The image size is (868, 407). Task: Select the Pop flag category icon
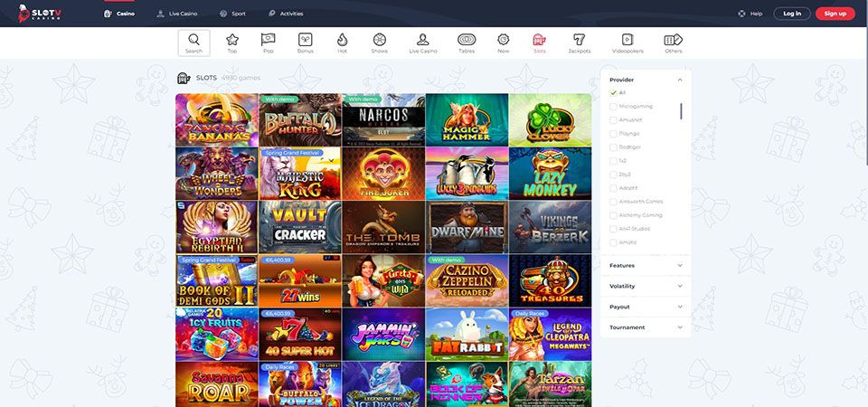pos(268,39)
